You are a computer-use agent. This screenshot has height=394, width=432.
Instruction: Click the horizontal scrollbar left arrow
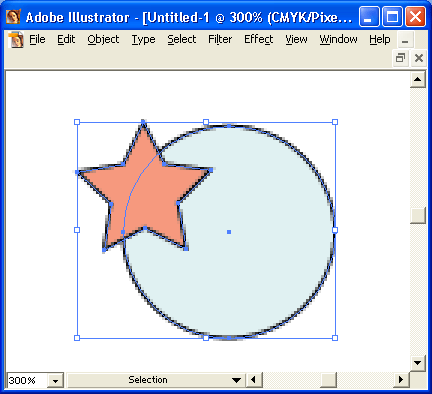click(x=254, y=380)
